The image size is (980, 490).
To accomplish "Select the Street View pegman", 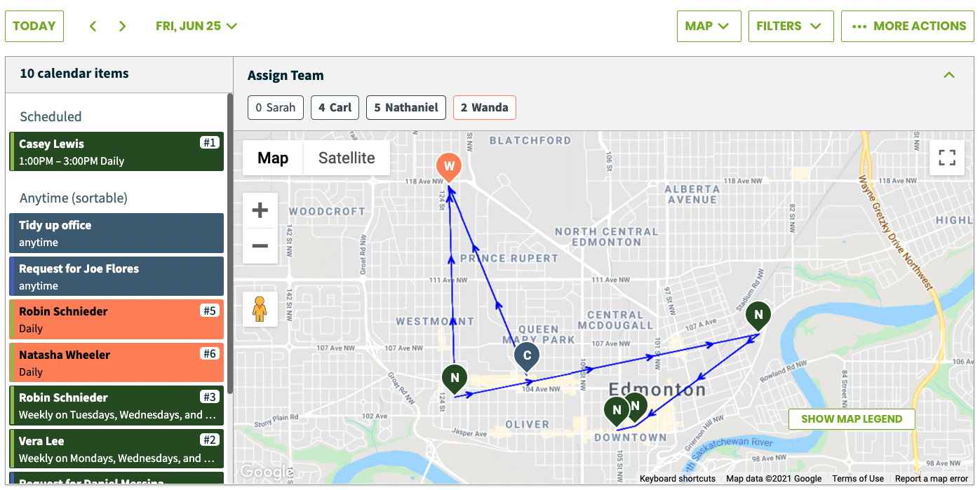I will 260,309.
